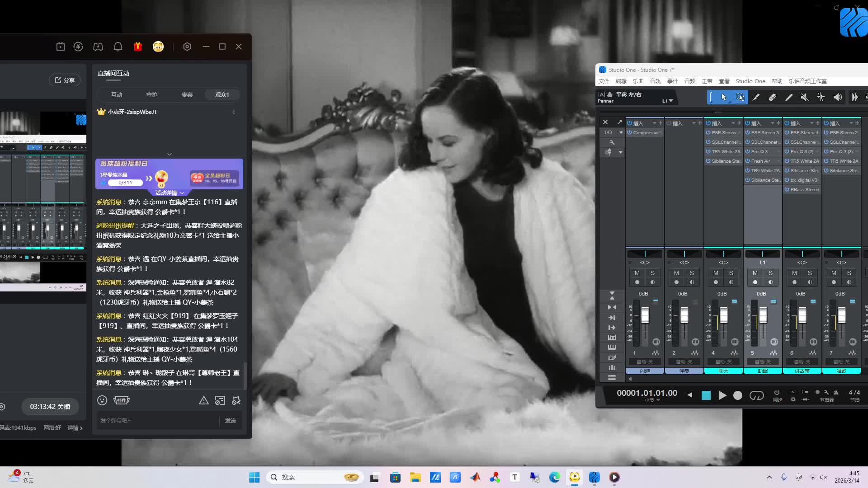Click the Record button in transport
The width and height of the screenshot is (868, 488).
point(738,395)
